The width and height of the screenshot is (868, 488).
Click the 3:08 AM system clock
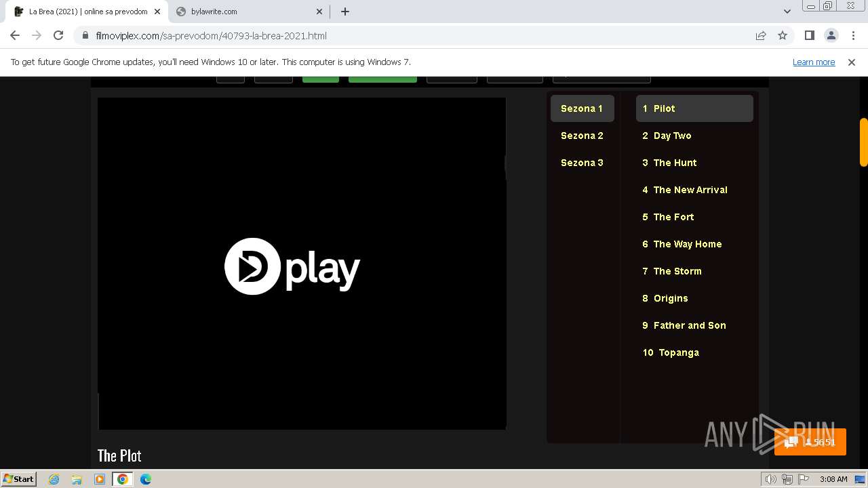coord(833,479)
